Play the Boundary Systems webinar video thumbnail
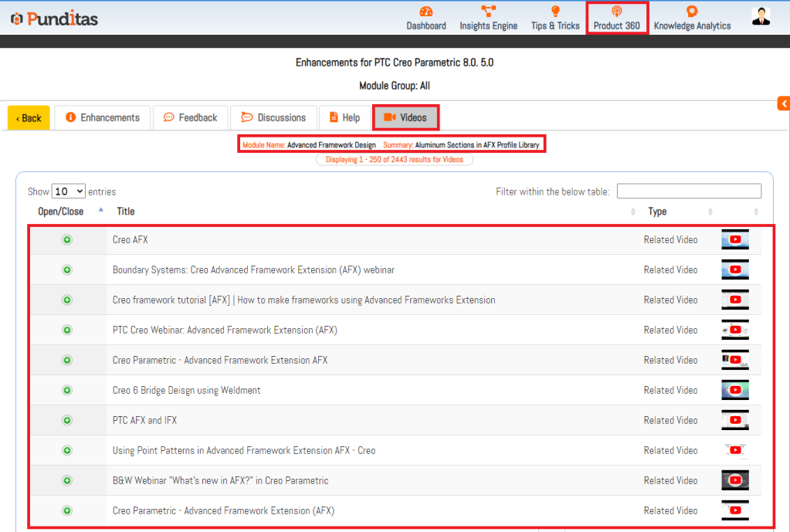The image size is (790, 532). tap(735, 270)
